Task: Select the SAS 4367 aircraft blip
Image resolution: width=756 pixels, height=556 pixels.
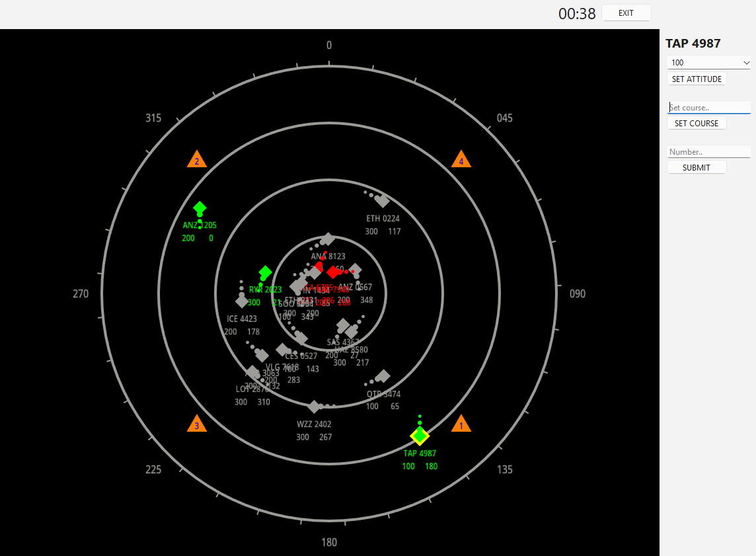Action: tap(344, 325)
